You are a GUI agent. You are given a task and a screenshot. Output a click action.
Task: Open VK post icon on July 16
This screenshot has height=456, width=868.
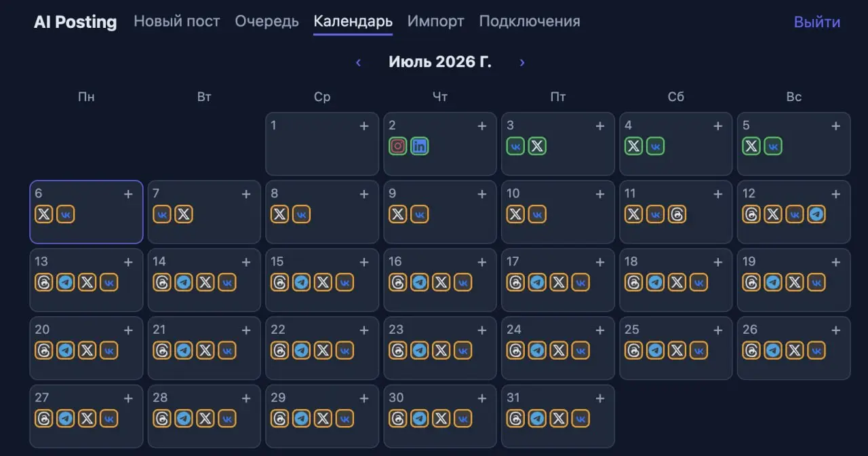pos(463,282)
